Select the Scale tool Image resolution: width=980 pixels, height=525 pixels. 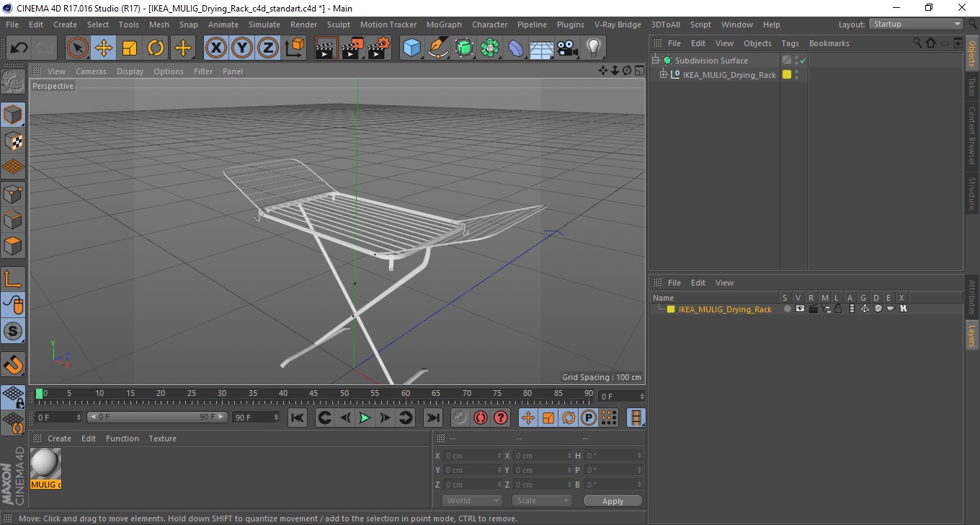tap(130, 48)
